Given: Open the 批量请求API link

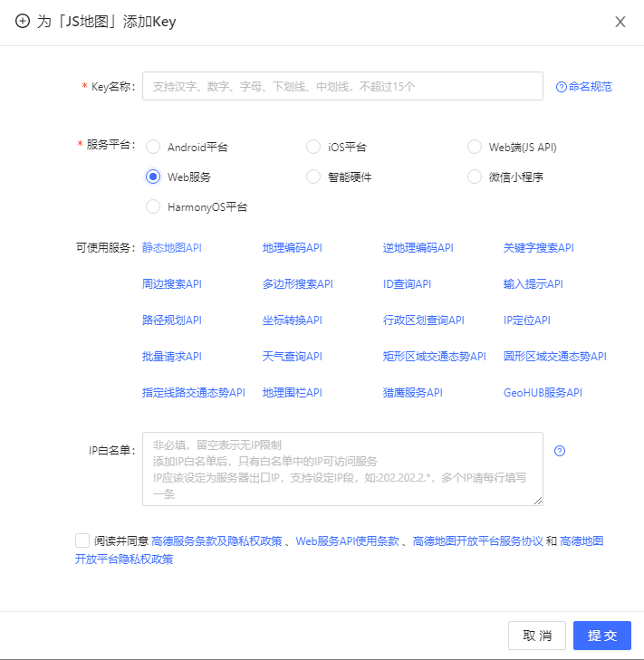Looking at the screenshot, I should tap(172, 357).
